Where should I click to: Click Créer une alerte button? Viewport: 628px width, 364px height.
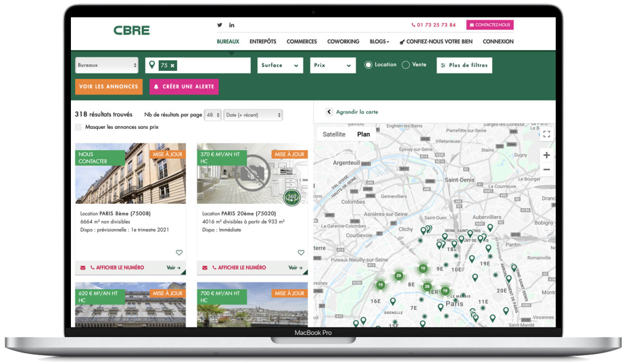click(184, 87)
